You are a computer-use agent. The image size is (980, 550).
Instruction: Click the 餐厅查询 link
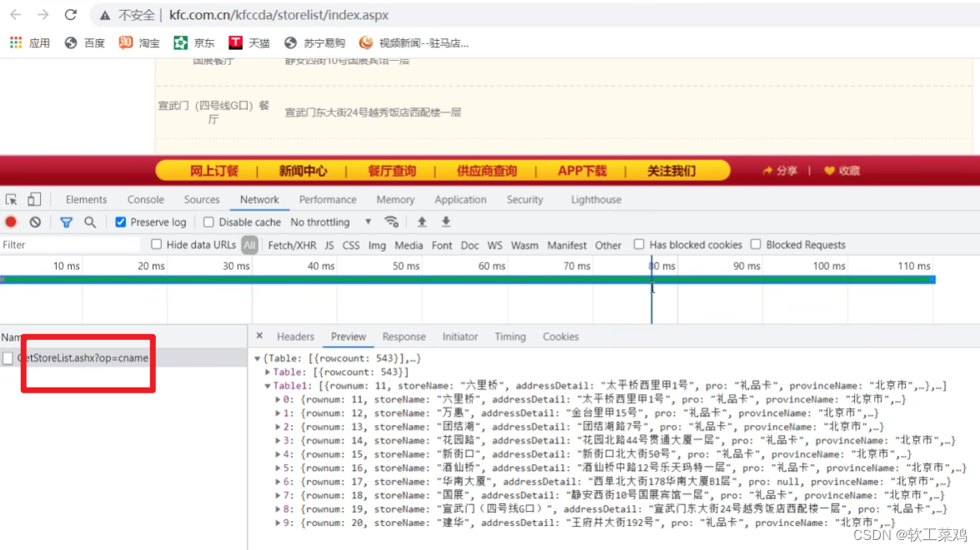(x=392, y=171)
